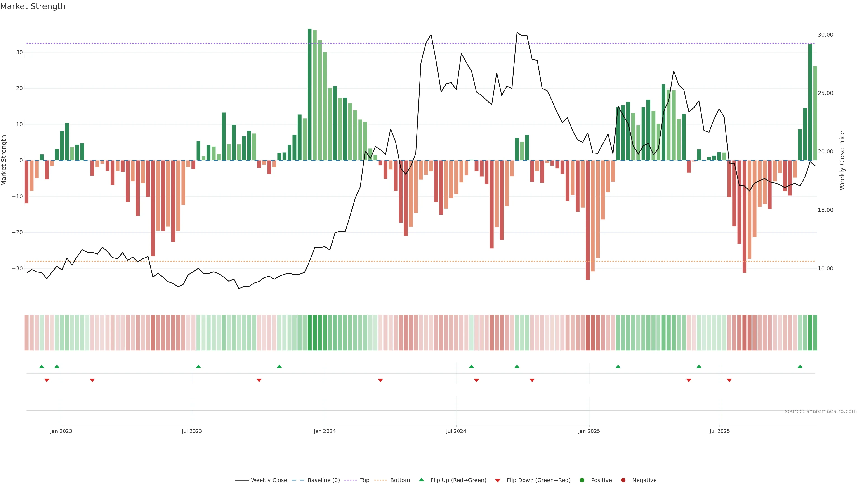Image resolution: width=868 pixels, height=488 pixels.
Task: Click the green flip-up triangle just after Jul 2023
Action: pos(198,366)
